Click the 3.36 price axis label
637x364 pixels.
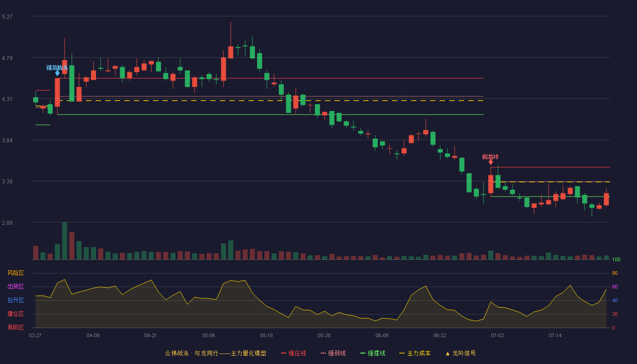tap(7, 182)
